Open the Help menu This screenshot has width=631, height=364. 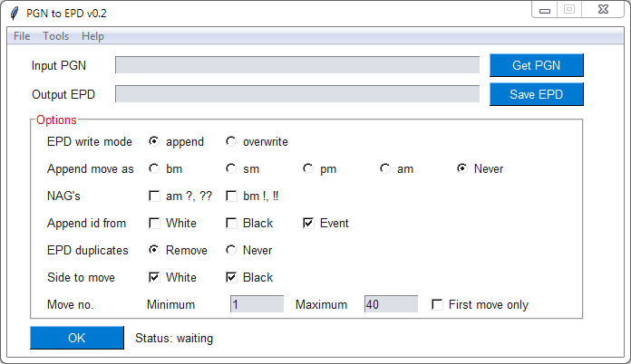click(x=92, y=36)
